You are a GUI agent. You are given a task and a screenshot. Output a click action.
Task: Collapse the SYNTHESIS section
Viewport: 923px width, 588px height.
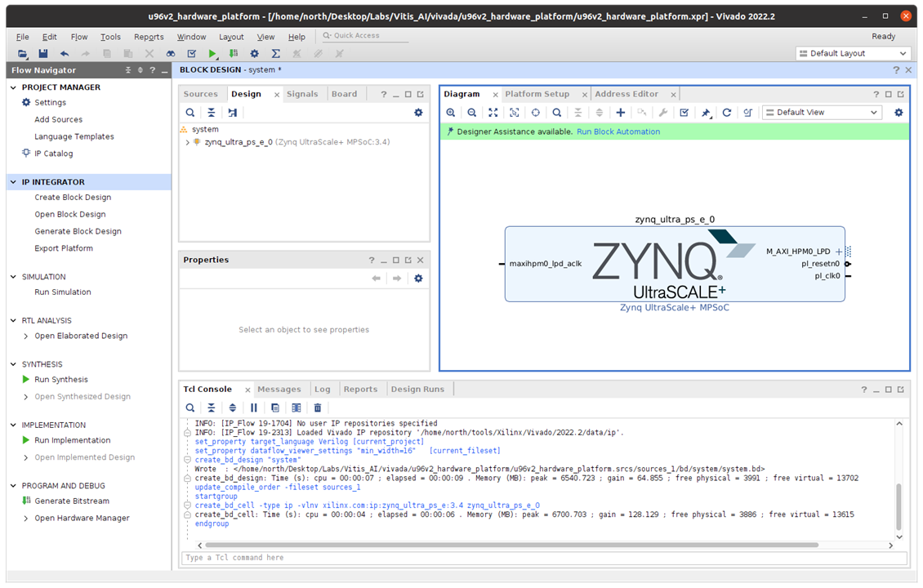pos(14,364)
